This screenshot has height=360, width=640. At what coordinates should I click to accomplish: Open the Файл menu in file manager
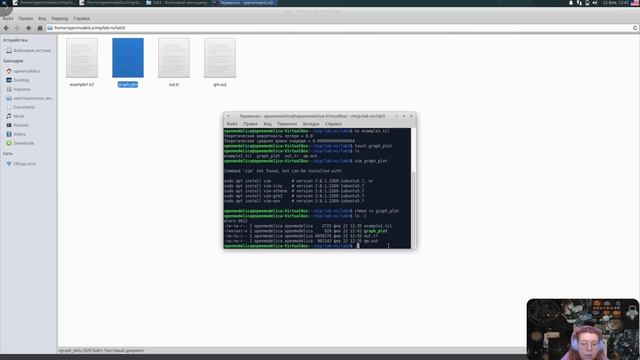click(x=8, y=18)
